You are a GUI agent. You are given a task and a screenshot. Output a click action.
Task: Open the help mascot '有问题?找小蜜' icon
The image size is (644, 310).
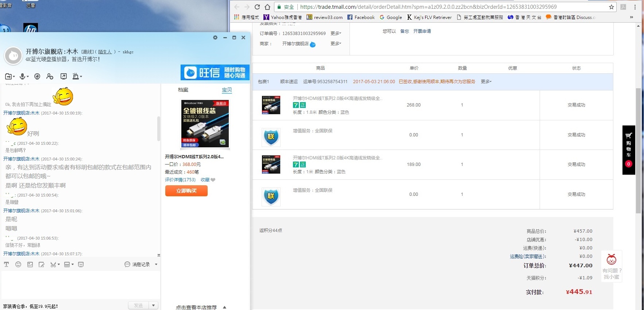coord(612,266)
